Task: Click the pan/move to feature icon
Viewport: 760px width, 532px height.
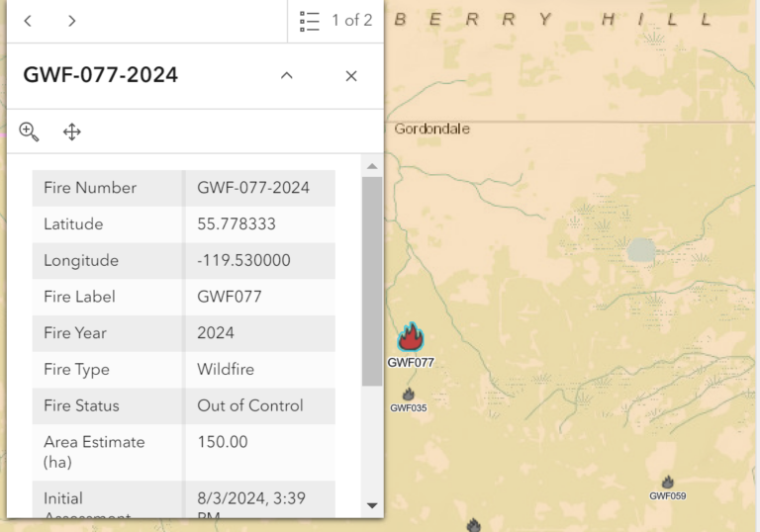Action: [x=72, y=132]
